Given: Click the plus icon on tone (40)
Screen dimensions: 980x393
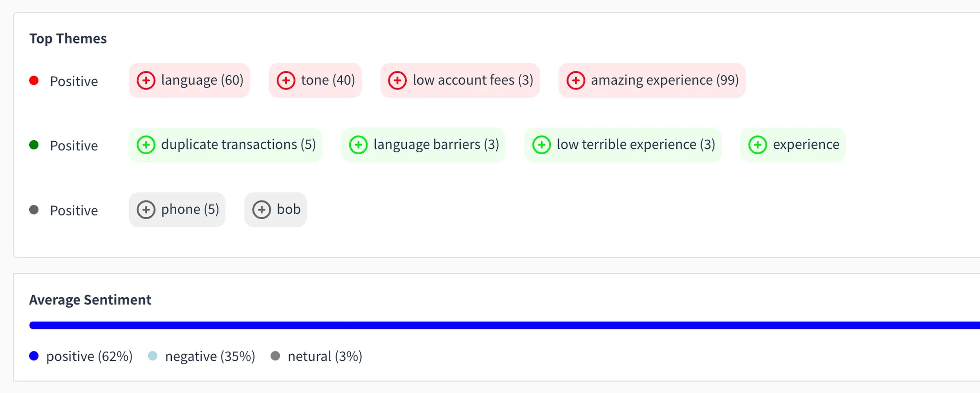Looking at the screenshot, I should coord(286,80).
